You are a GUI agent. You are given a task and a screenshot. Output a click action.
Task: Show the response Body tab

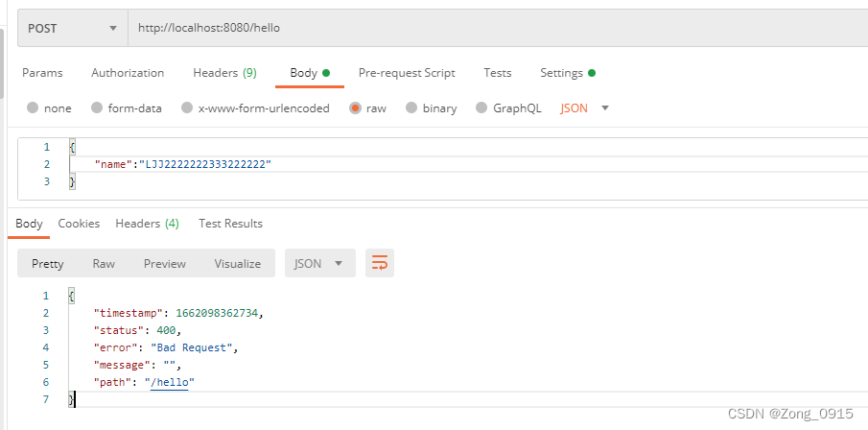coord(29,224)
